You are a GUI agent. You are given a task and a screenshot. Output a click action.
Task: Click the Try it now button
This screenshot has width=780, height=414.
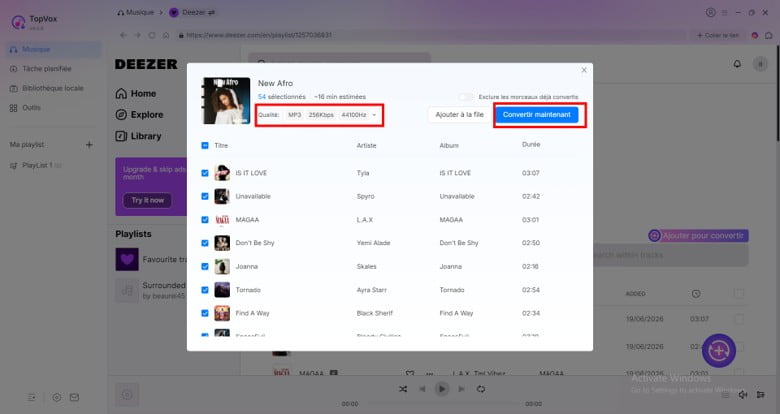pyautogui.click(x=147, y=200)
